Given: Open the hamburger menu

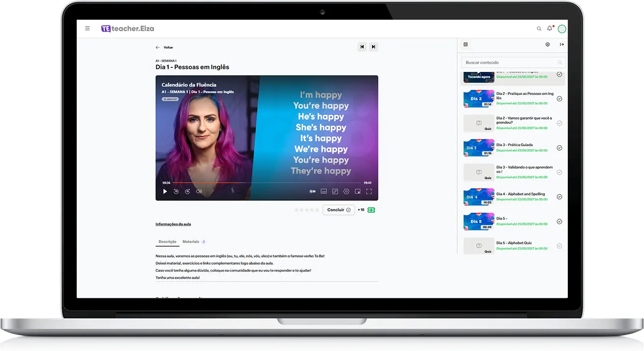Looking at the screenshot, I should pos(88,29).
